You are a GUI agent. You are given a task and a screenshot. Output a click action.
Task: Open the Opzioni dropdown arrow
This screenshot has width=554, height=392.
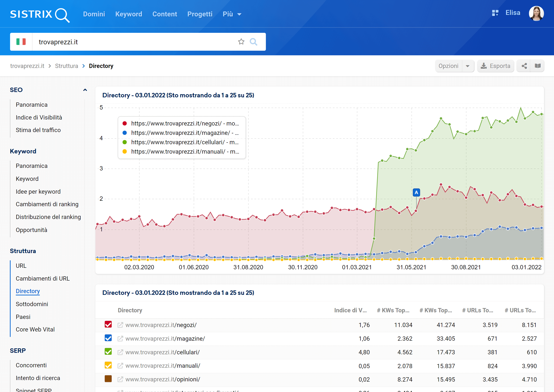(x=467, y=66)
